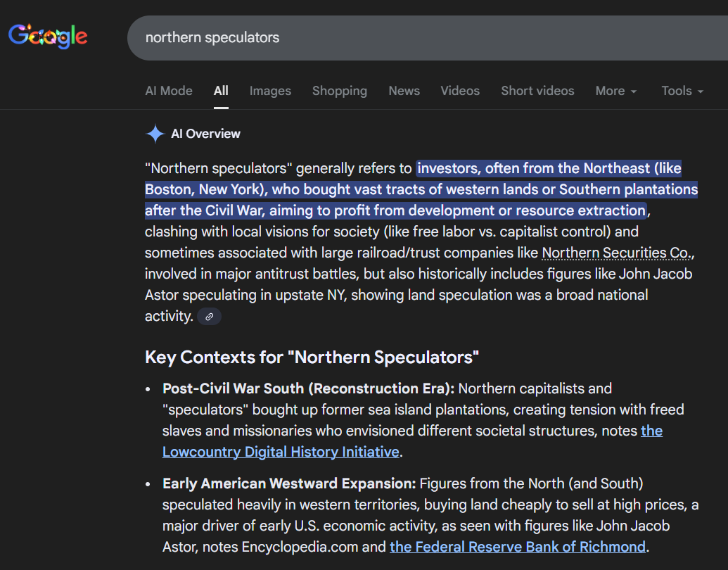728x570 pixels.
Task: Click the 'AI Overview' heading label
Action: pos(205,134)
